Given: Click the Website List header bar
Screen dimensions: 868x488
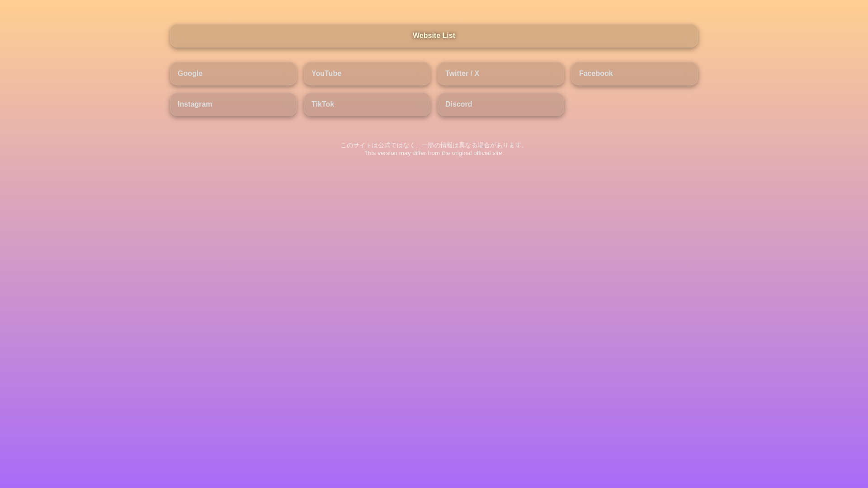Looking at the screenshot, I should coord(434,36).
